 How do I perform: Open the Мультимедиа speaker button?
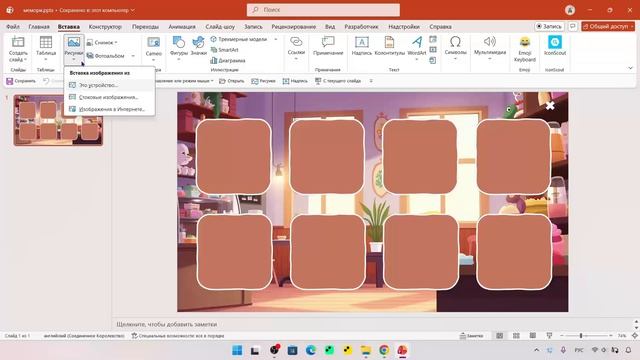click(490, 49)
